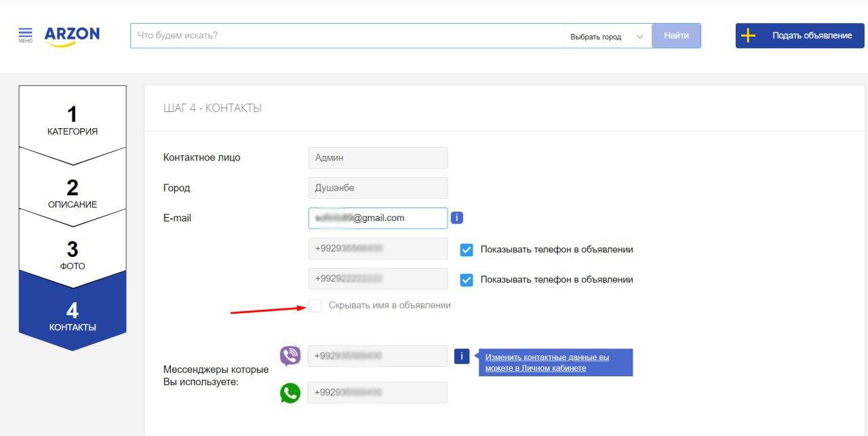Click the 'Что будем искать?' search field
The image size is (868, 436).
(x=346, y=36)
